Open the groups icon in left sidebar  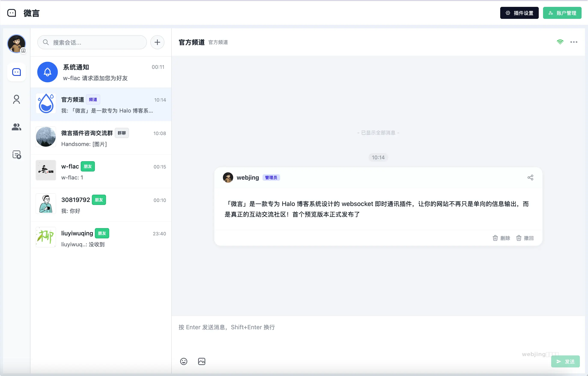click(x=16, y=127)
